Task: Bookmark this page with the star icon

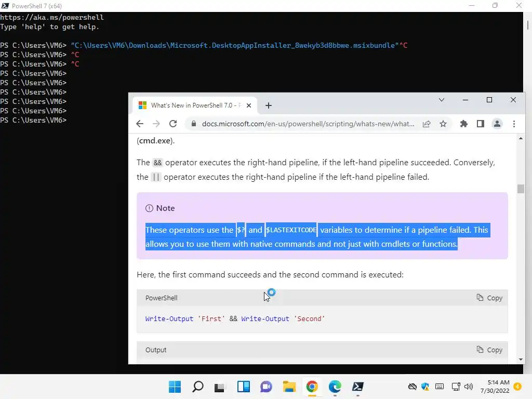Action: (x=443, y=124)
